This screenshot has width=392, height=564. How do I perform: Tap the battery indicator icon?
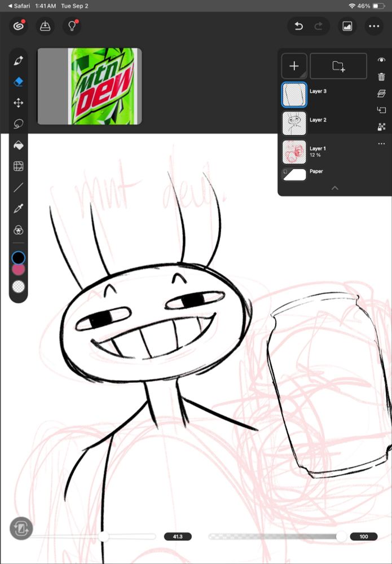pos(379,6)
